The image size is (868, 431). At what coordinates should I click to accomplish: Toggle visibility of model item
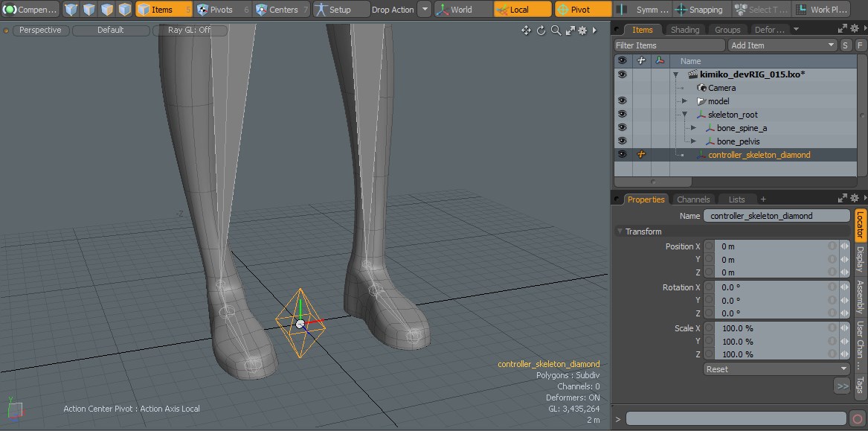coord(623,100)
